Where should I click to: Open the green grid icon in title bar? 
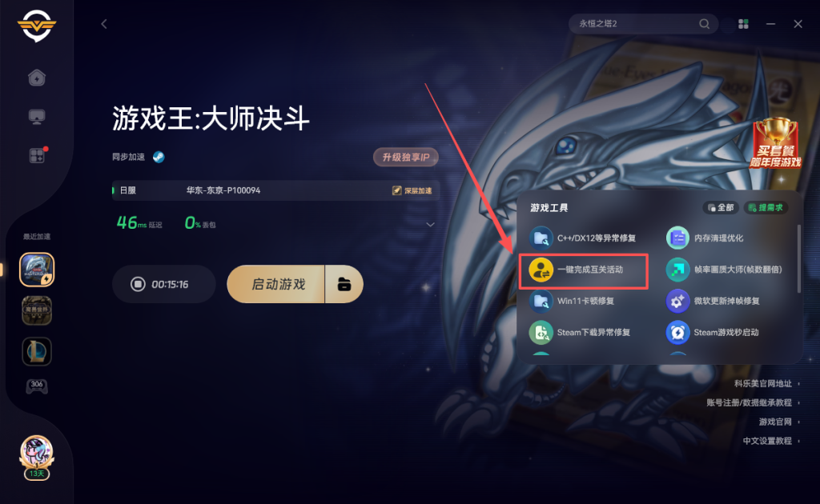(743, 24)
